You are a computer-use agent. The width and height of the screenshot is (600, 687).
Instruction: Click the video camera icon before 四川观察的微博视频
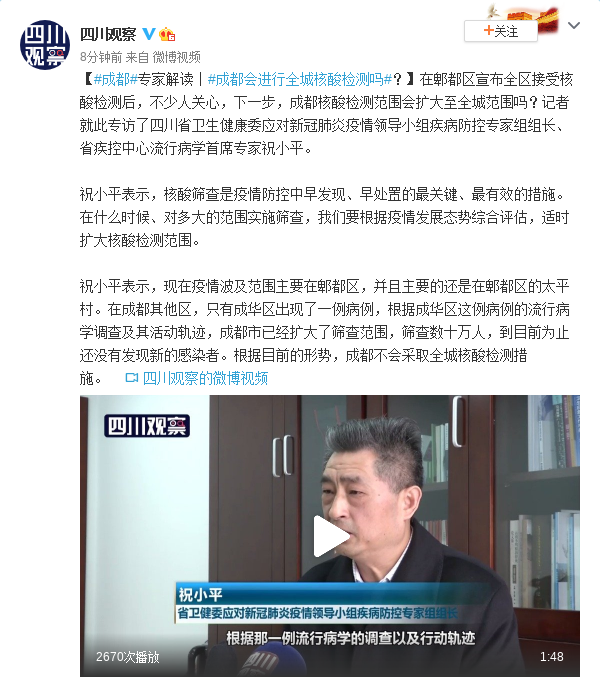point(131,378)
